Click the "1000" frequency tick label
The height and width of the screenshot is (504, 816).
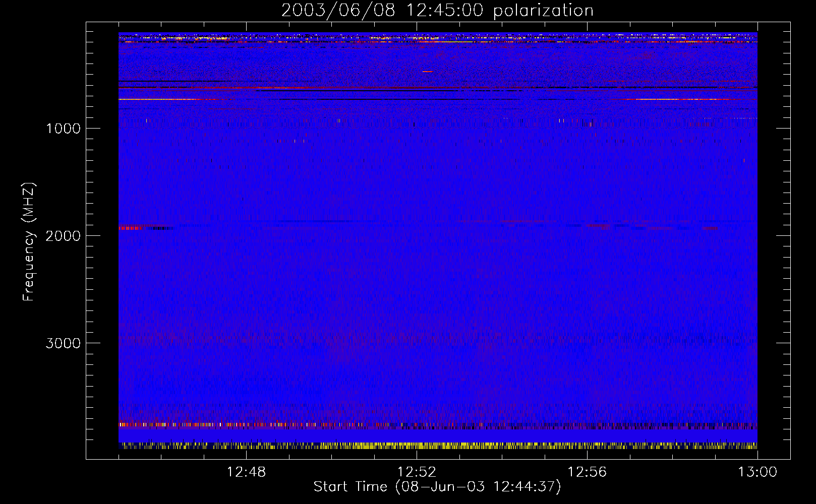tap(63, 129)
